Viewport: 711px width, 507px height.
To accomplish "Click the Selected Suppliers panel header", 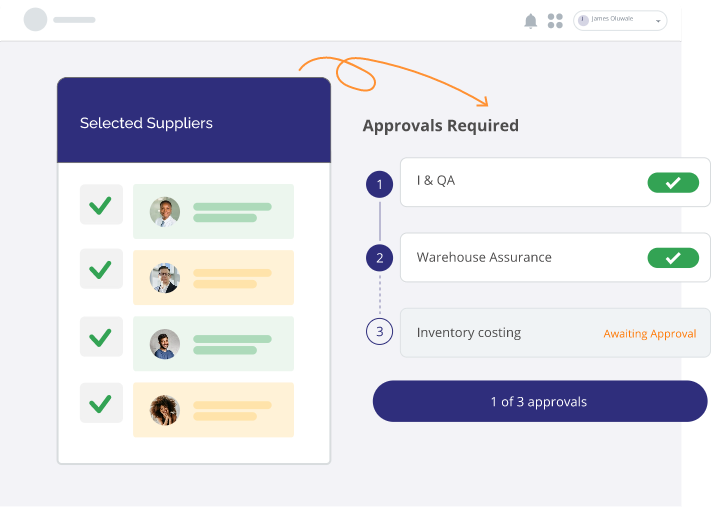I will (194, 121).
